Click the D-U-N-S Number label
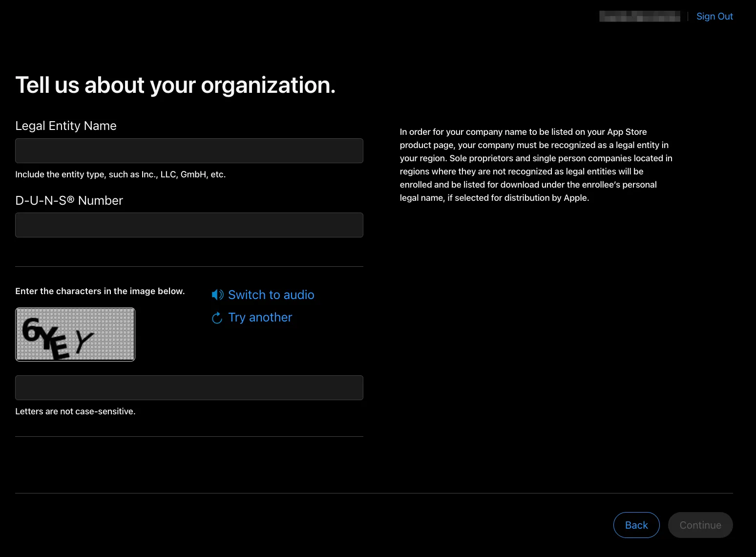The height and width of the screenshot is (557, 756). pyautogui.click(x=69, y=200)
